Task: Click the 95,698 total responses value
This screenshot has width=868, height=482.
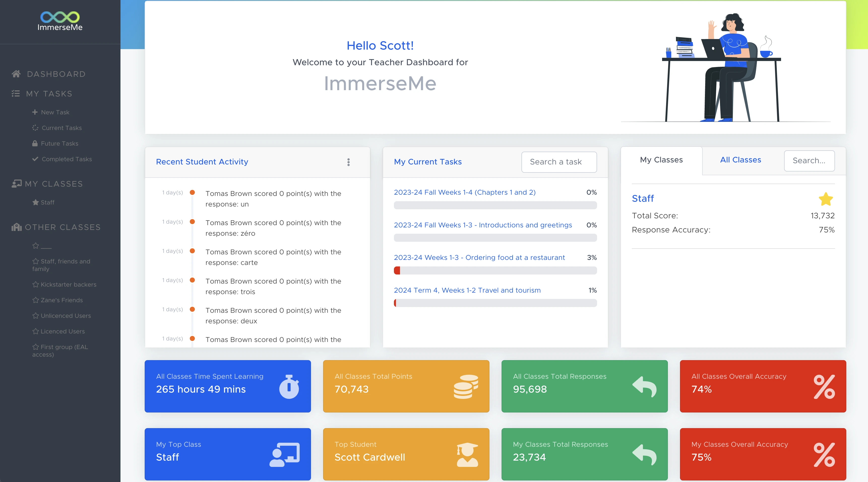Action: (530, 389)
